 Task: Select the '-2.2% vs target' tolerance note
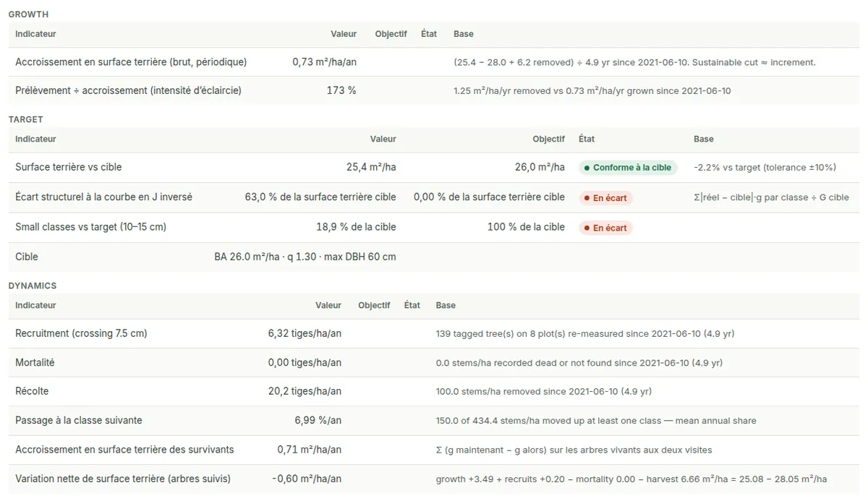pyautogui.click(x=765, y=168)
